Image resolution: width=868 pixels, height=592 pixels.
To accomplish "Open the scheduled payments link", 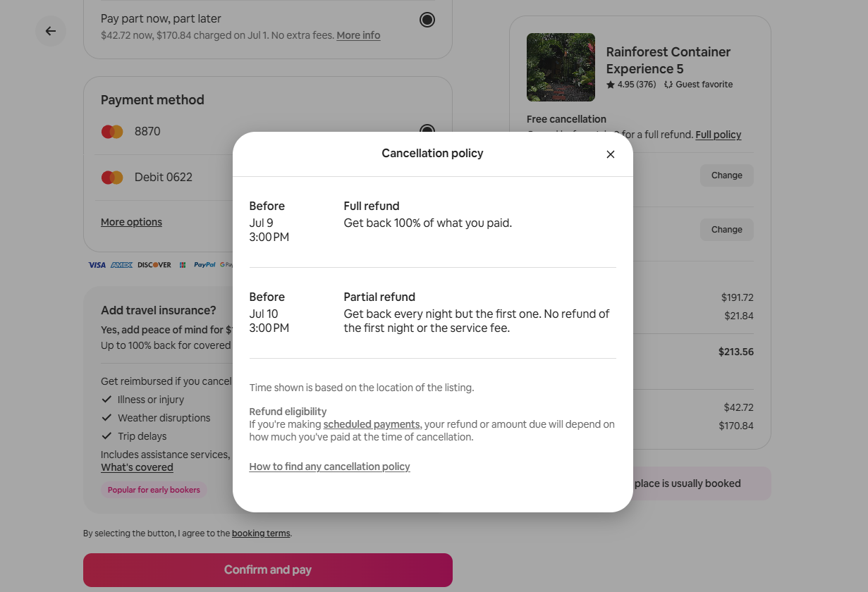I will coord(372,424).
